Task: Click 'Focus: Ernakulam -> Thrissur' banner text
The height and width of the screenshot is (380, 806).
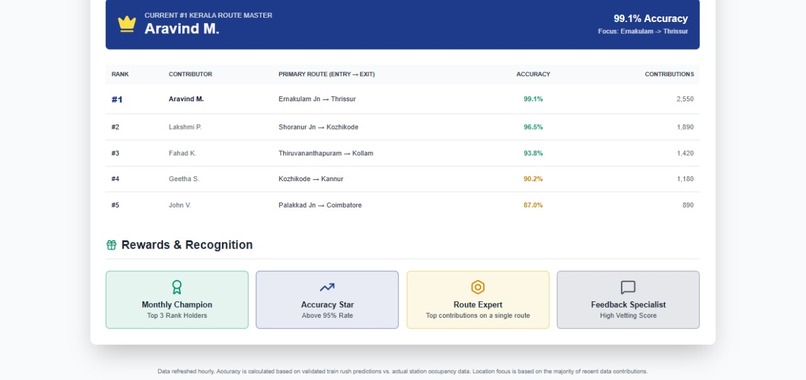Action: tap(643, 31)
